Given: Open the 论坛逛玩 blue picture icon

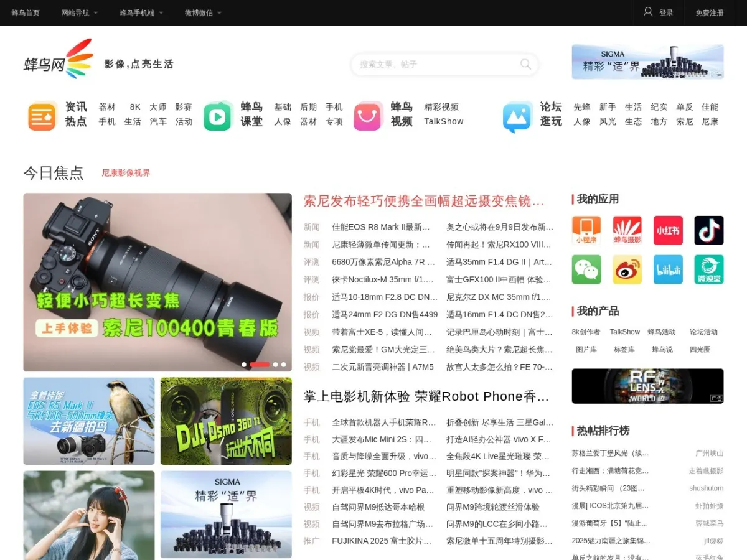Looking at the screenshot, I should [518, 116].
